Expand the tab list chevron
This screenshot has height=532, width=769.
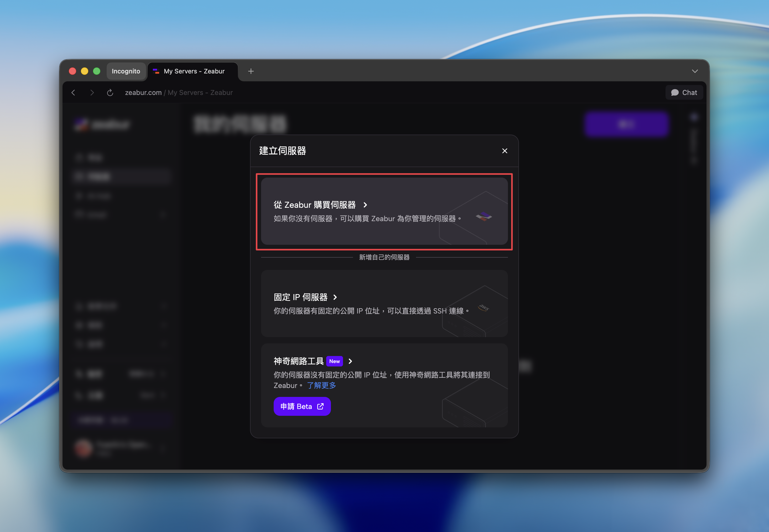[695, 71]
